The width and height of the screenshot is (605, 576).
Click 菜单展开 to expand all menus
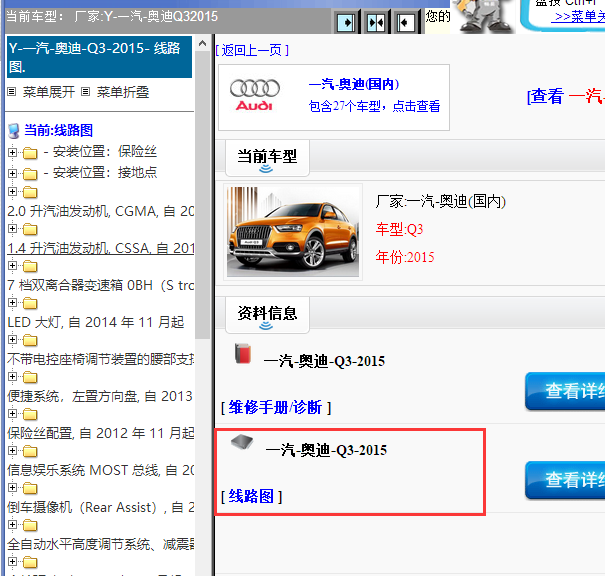click(x=49, y=92)
